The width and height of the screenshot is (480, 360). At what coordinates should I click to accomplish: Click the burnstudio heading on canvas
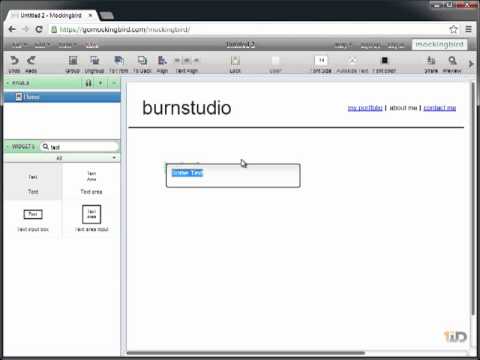187,108
